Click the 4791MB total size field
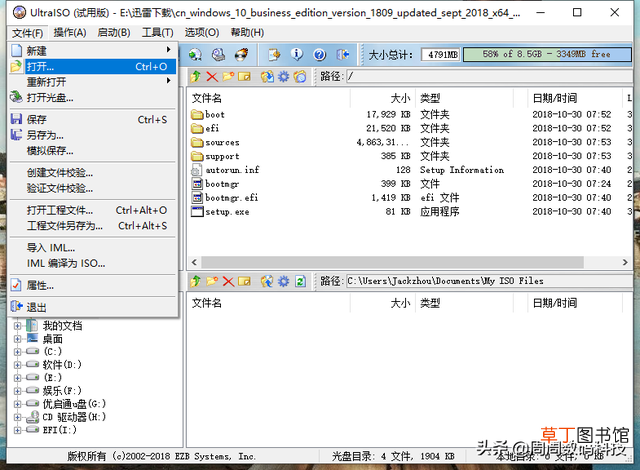 pyautogui.click(x=441, y=54)
